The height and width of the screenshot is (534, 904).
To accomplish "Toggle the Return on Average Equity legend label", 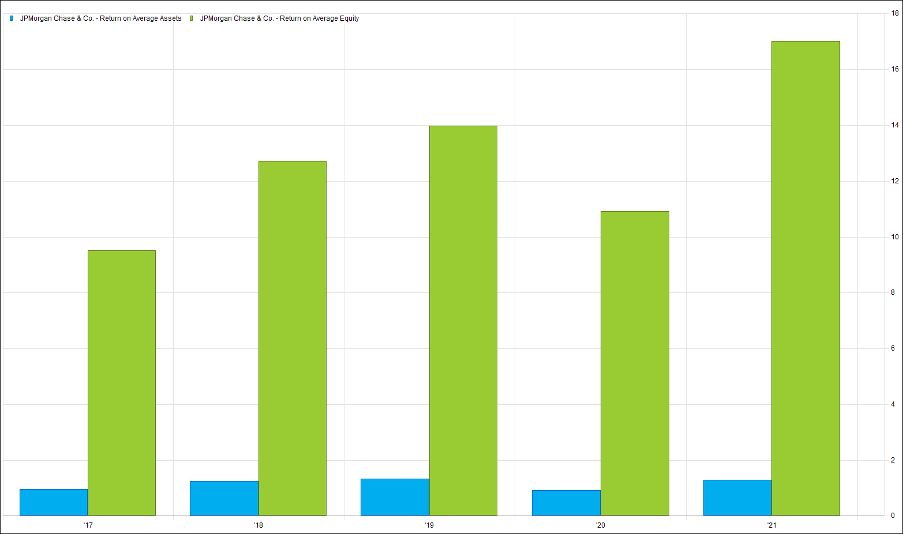I will click(280, 19).
